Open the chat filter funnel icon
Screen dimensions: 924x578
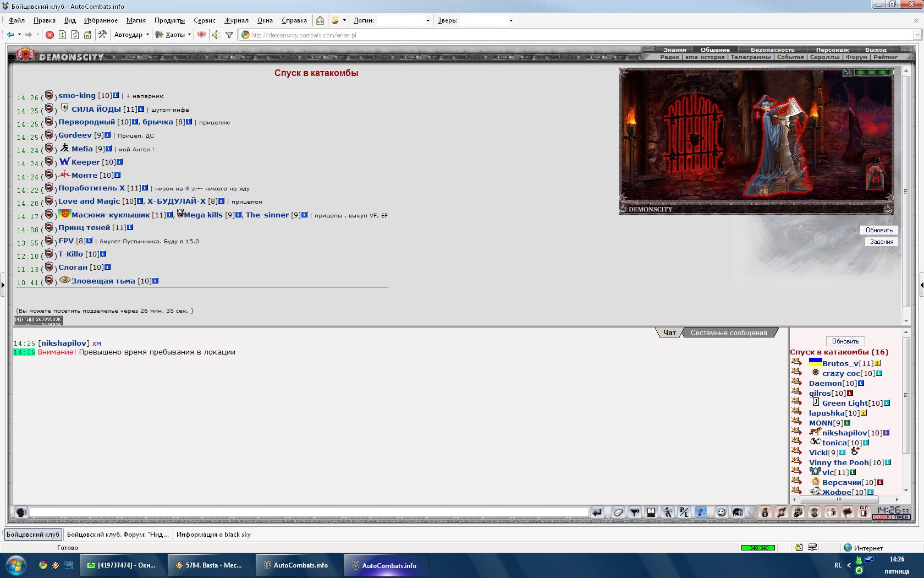pos(635,512)
